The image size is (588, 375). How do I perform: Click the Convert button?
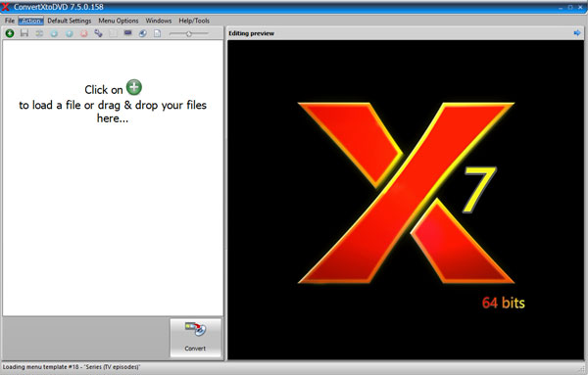195,338
